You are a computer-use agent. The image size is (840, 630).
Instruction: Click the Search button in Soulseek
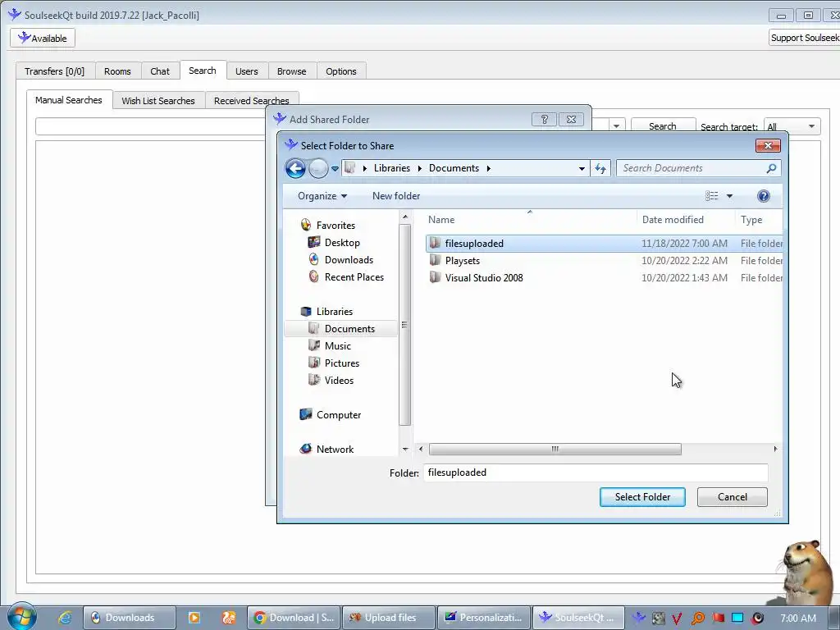[663, 126]
